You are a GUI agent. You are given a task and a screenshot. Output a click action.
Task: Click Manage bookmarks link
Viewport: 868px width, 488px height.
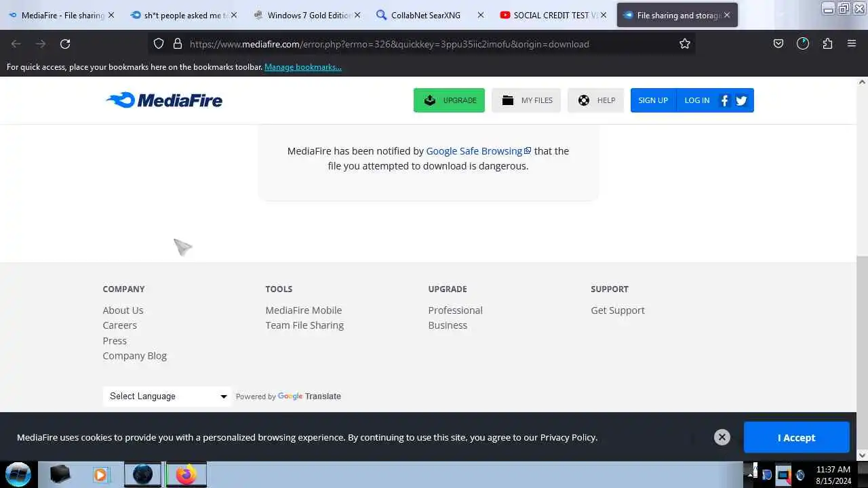(x=303, y=67)
